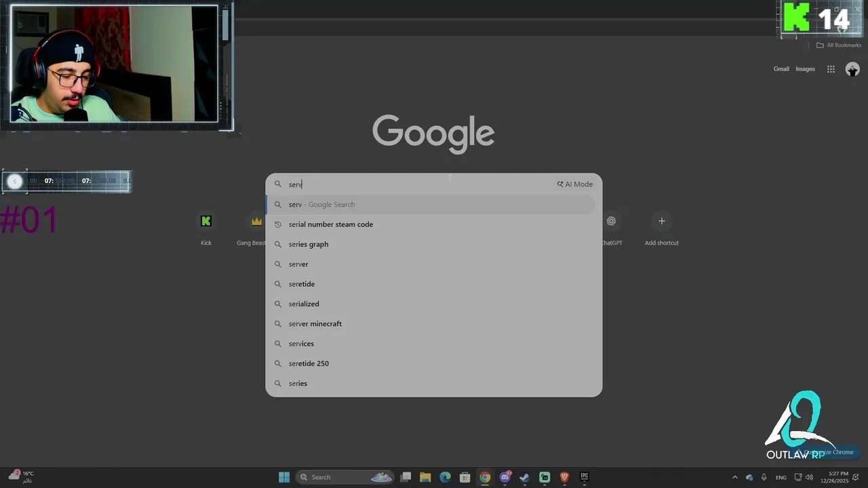The width and height of the screenshot is (868, 488).
Task: Open the green app icon beside Steam
Action: point(545,477)
